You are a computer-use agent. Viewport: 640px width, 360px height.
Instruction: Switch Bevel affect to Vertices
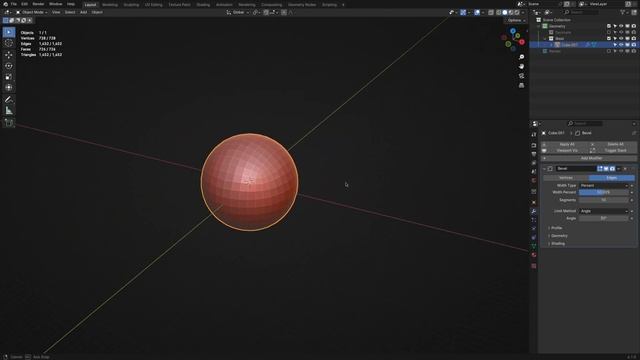coord(566,178)
